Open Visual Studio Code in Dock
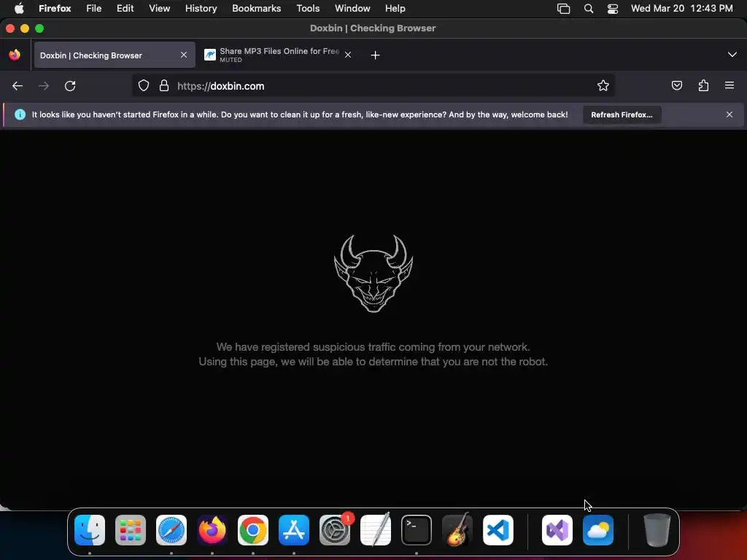The width and height of the screenshot is (747, 560). coord(498,530)
